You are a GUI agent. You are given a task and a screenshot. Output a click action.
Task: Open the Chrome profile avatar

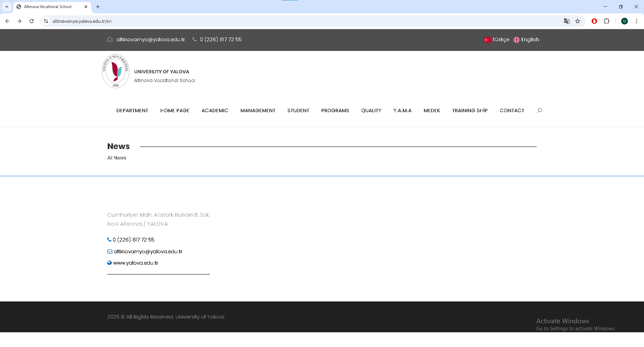tap(625, 21)
